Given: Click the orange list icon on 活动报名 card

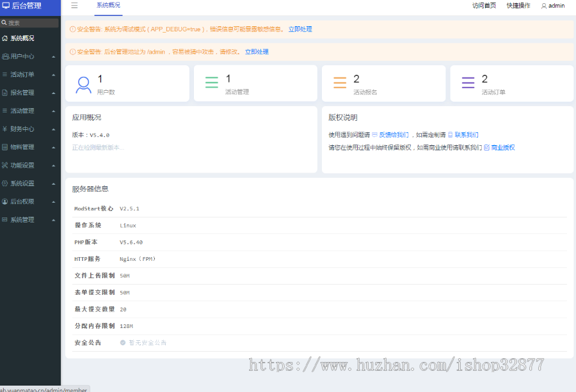Looking at the screenshot, I should point(340,82).
